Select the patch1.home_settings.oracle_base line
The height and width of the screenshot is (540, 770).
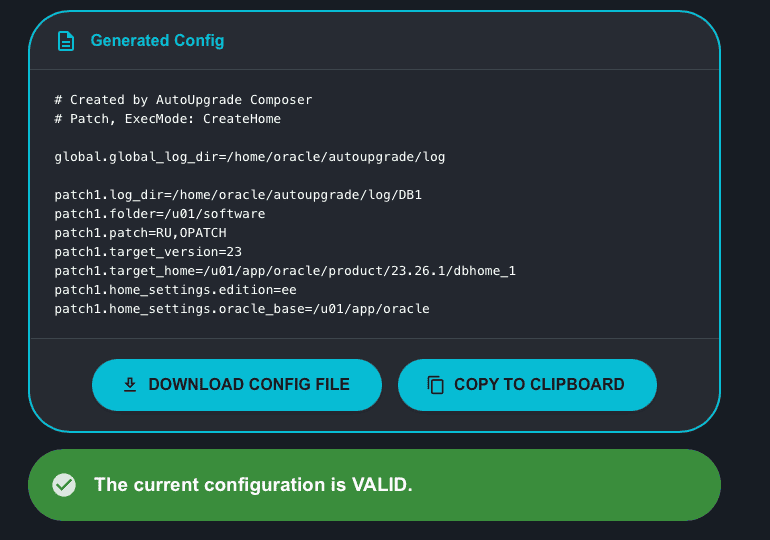pos(242,309)
